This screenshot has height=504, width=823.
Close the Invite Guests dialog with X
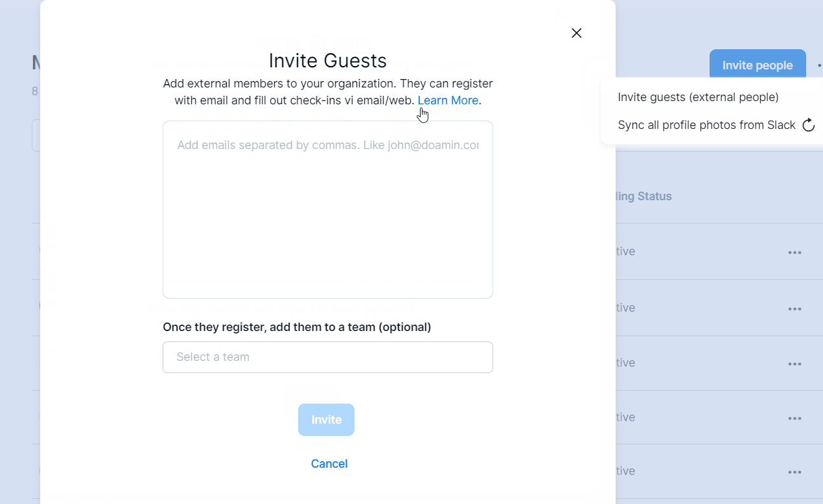[576, 33]
